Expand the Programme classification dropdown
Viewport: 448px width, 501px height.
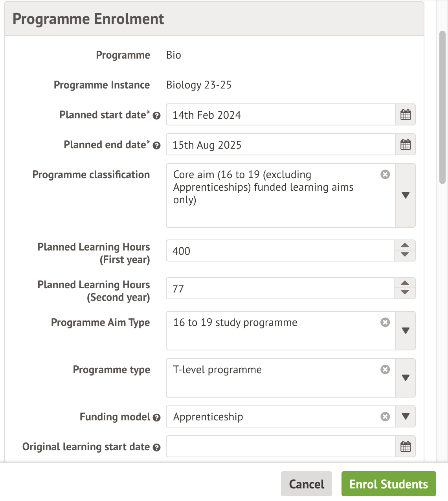pyautogui.click(x=406, y=195)
